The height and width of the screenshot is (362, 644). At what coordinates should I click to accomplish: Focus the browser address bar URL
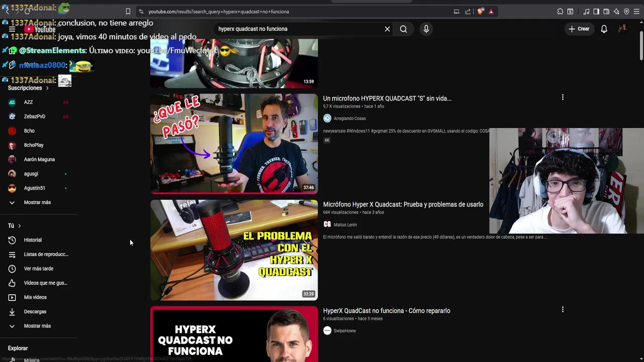click(218, 12)
